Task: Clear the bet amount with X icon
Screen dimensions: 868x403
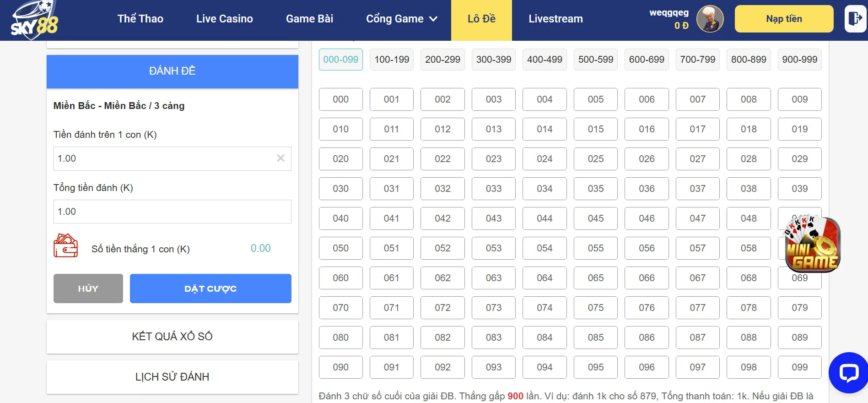Action: (280, 158)
